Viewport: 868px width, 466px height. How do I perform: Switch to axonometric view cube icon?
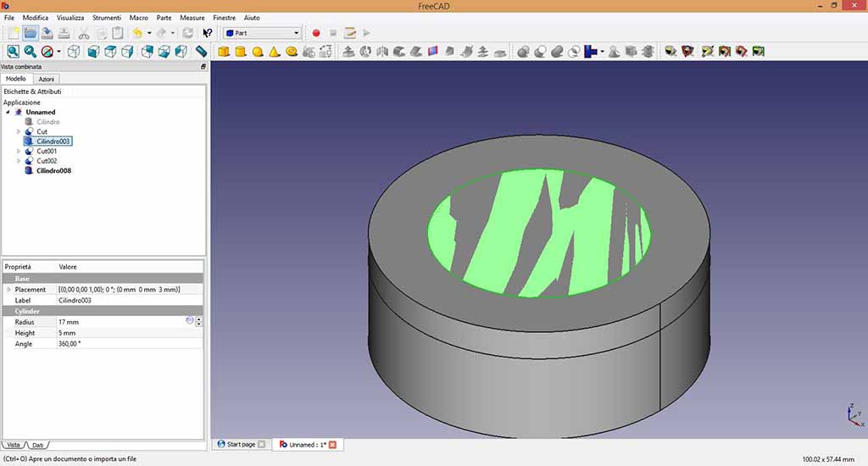point(74,52)
